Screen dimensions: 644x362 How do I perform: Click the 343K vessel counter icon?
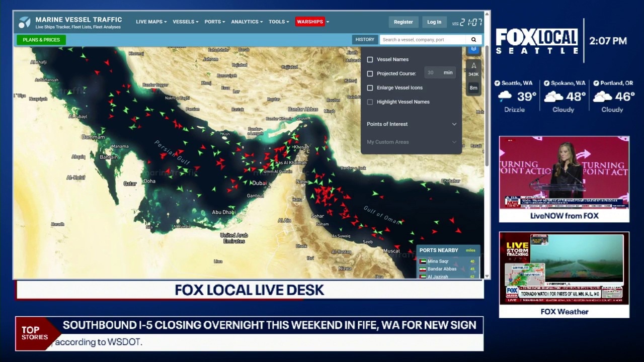(473, 74)
